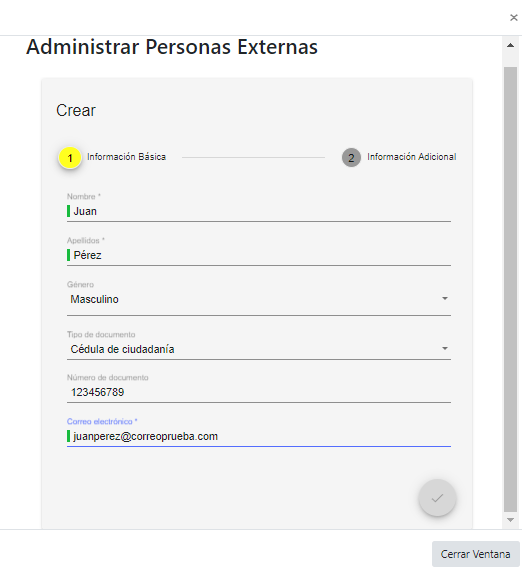Image resolution: width=522 pixels, height=572 pixels.
Task: Open the Género dropdown arrow
Action: pos(445,298)
